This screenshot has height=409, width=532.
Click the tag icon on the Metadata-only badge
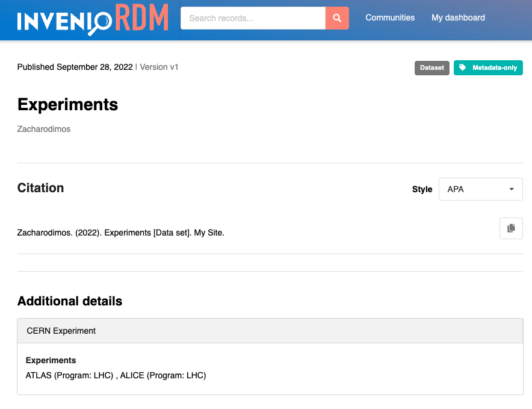pyautogui.click(x=462, y=68)
